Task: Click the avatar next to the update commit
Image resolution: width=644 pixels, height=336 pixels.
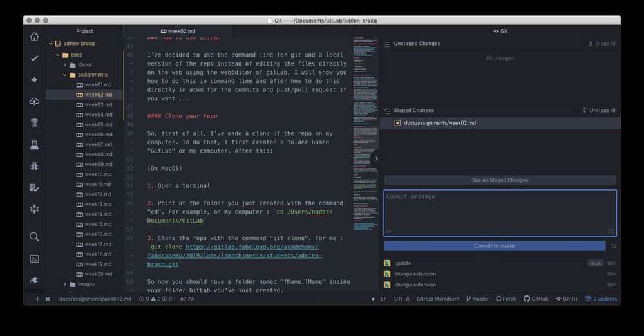Action: point(387,263)
